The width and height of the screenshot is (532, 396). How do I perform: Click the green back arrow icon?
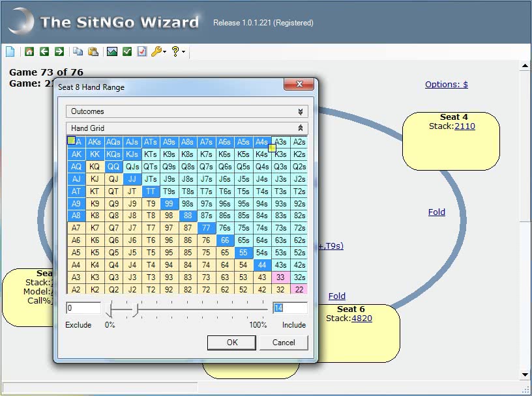(44, 51)
